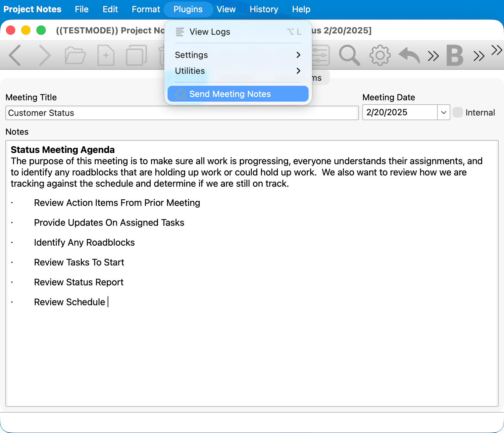Open the Help menu
The height and width of the screenshot is (433, 504).
click(301, 9)
